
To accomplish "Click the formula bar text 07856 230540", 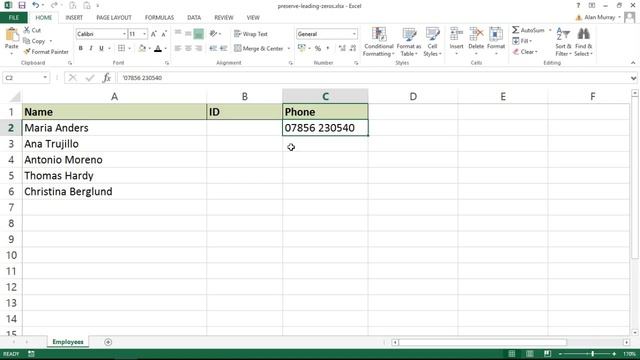I will point(142,78).
